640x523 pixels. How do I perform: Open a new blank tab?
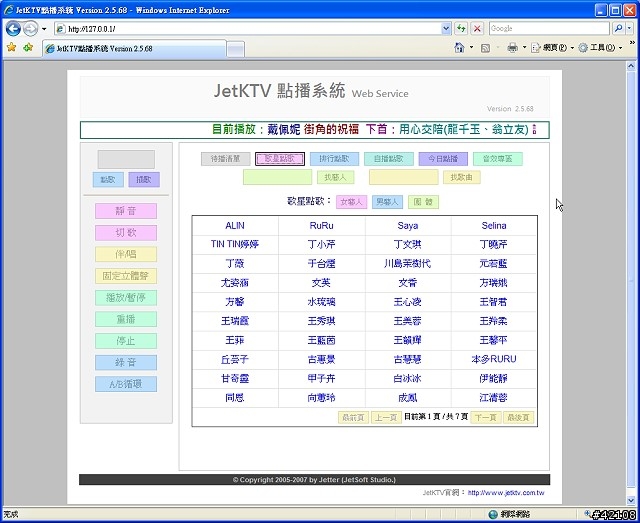coord(236,49)
